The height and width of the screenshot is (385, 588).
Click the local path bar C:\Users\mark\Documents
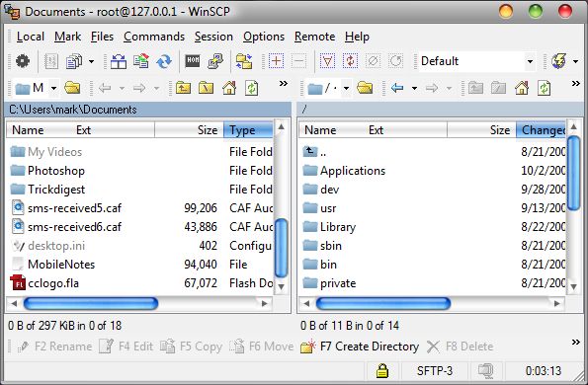(x=148, y=110)
